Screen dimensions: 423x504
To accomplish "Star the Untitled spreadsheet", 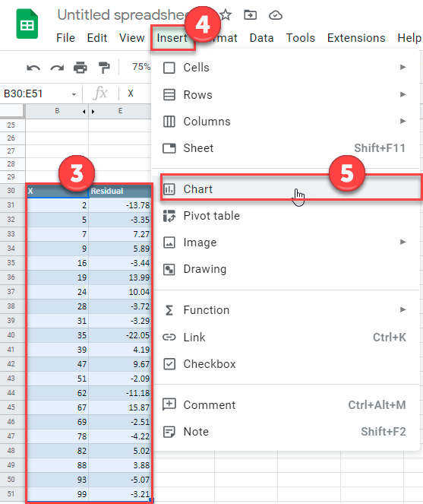I will click(226, 14).
